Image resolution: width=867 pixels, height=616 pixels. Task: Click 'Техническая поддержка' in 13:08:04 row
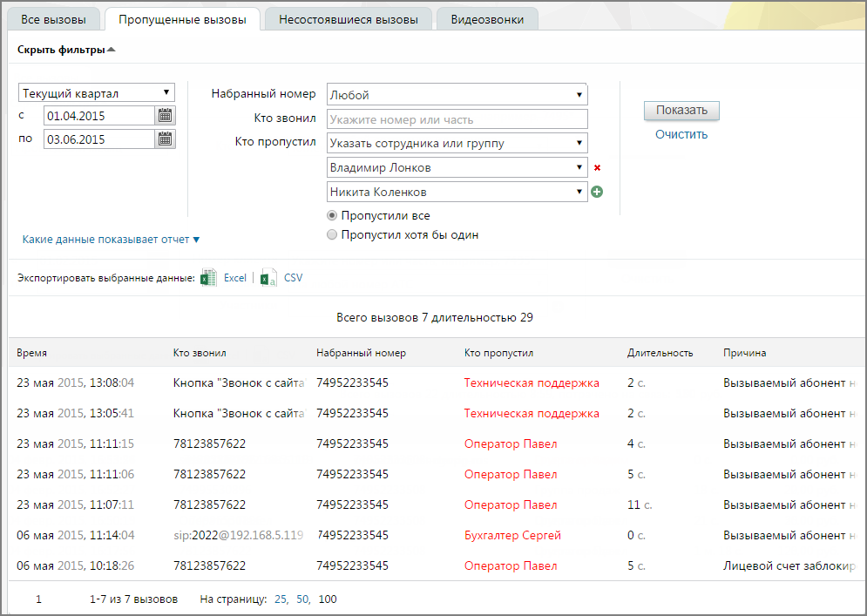click(532, 382)
